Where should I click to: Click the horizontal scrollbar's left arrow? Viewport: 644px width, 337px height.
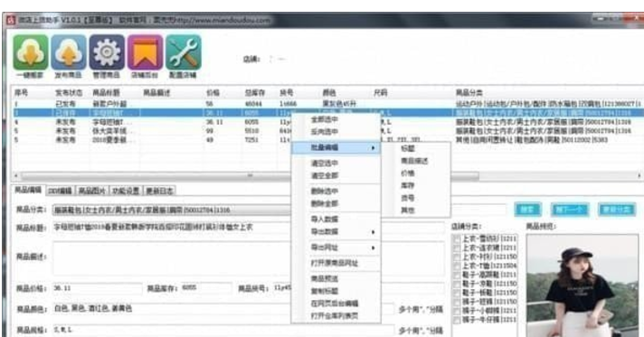pyautogui.click(x=16, y=175)
